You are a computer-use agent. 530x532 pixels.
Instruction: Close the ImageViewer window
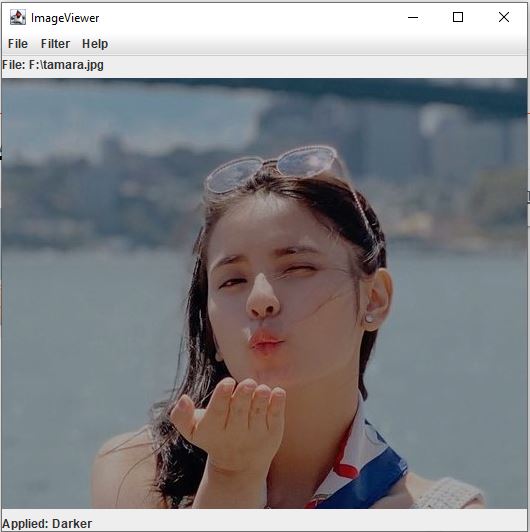(x=504, y=17)
